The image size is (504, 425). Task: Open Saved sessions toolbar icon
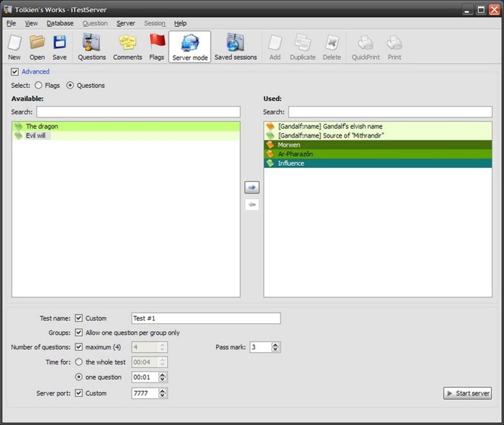(x=236, y=47)
